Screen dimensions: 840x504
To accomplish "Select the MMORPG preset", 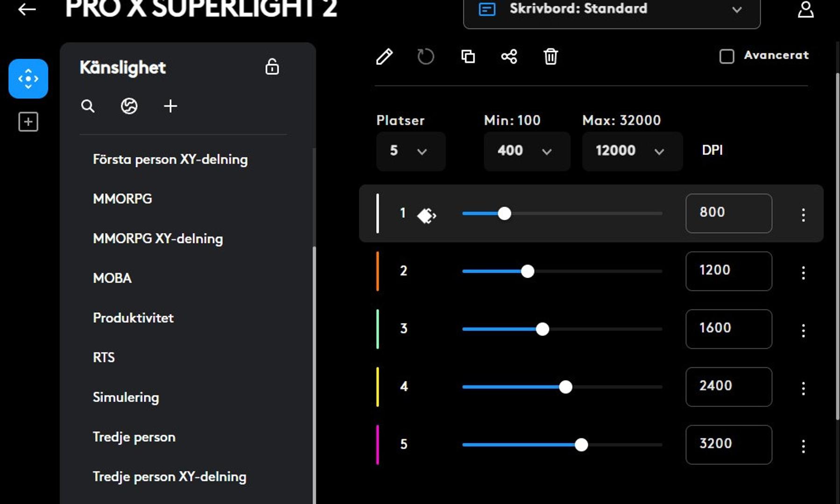I will [x=122, y=199].
